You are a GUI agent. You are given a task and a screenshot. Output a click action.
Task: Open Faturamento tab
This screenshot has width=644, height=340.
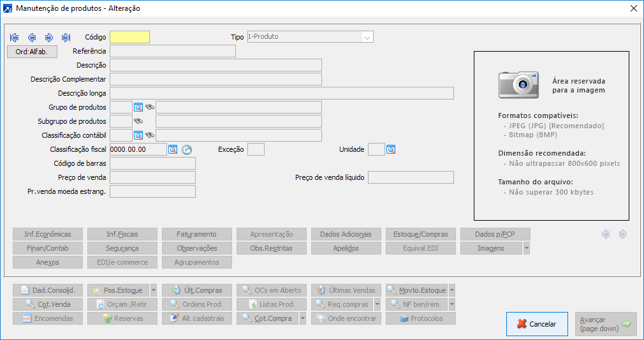[197, 234]
